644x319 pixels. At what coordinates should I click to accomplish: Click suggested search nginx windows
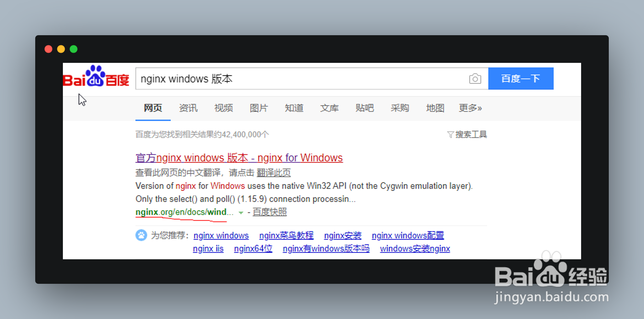coord(221,235)
